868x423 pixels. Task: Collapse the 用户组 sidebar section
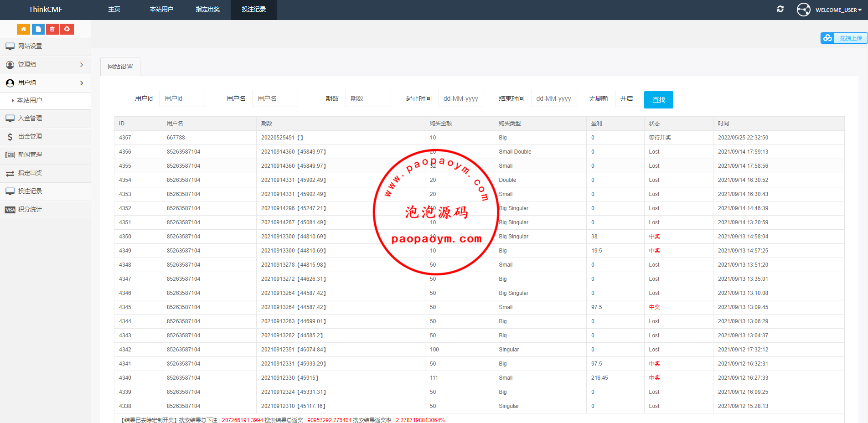45,83
